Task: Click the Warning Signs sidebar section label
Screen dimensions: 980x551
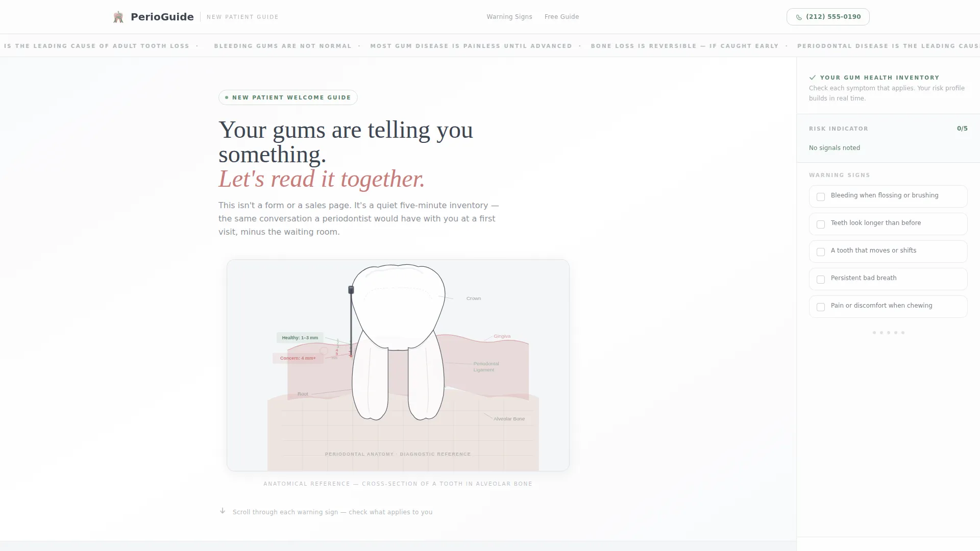Action: click(x=839, y=175)
